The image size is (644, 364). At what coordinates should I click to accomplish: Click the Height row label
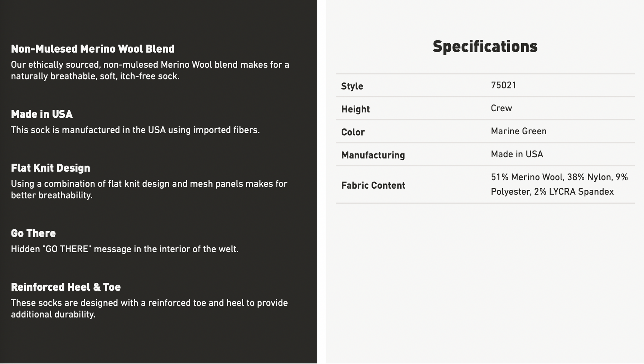(x=355, y=109)
